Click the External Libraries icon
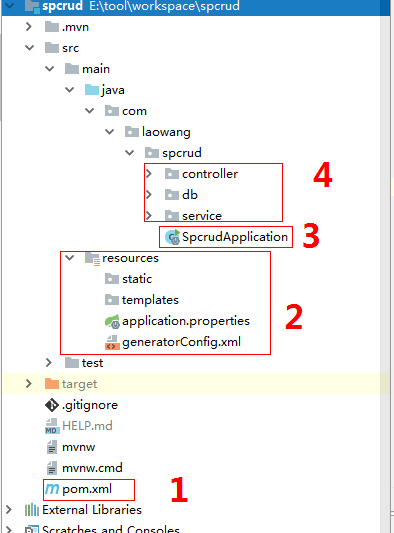The width and height of the screenshot is (394, 533). [32, 510]
